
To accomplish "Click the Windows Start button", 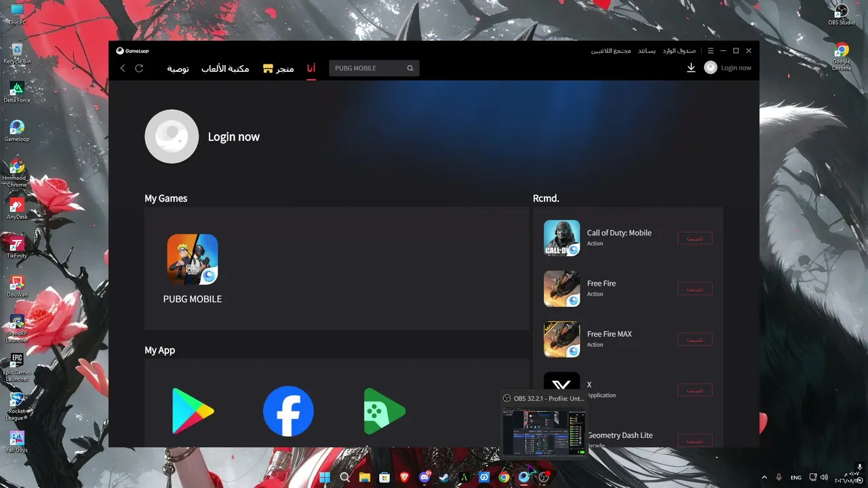I will pyautogui.click(x=325, y=477).
